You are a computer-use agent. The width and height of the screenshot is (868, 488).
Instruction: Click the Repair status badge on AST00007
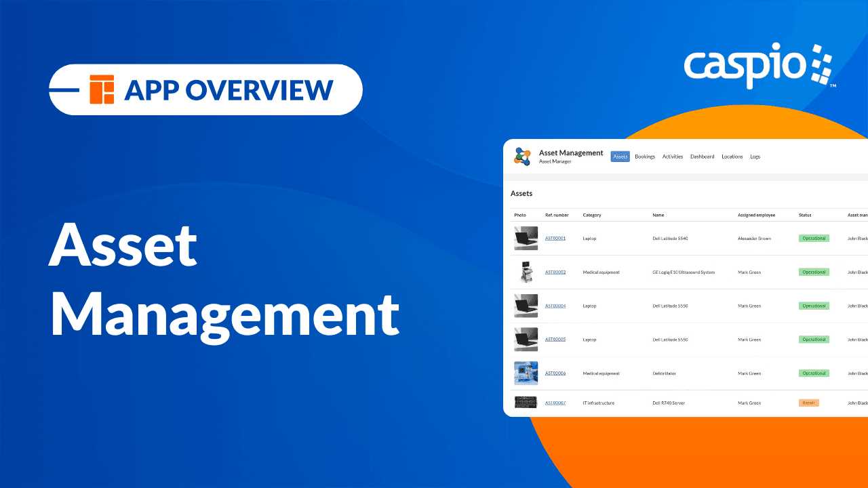pos(808,402)
